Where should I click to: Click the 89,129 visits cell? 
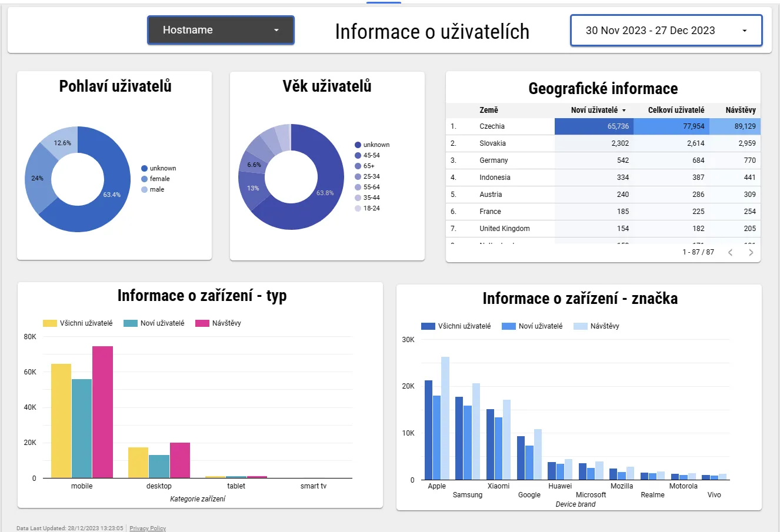(735, 126)
